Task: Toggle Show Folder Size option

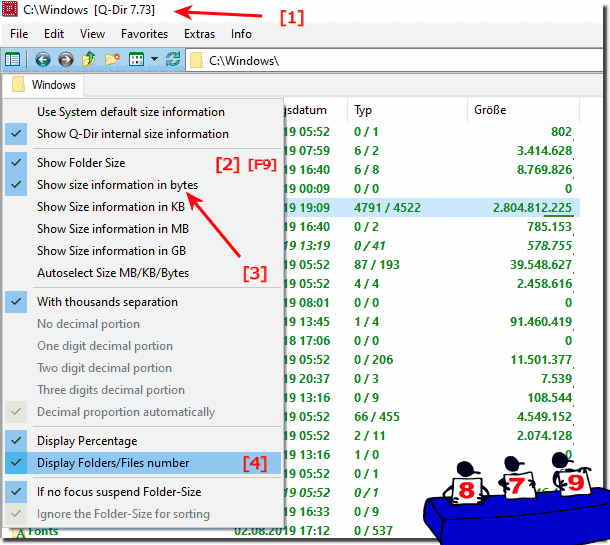Action: [143, 163]
